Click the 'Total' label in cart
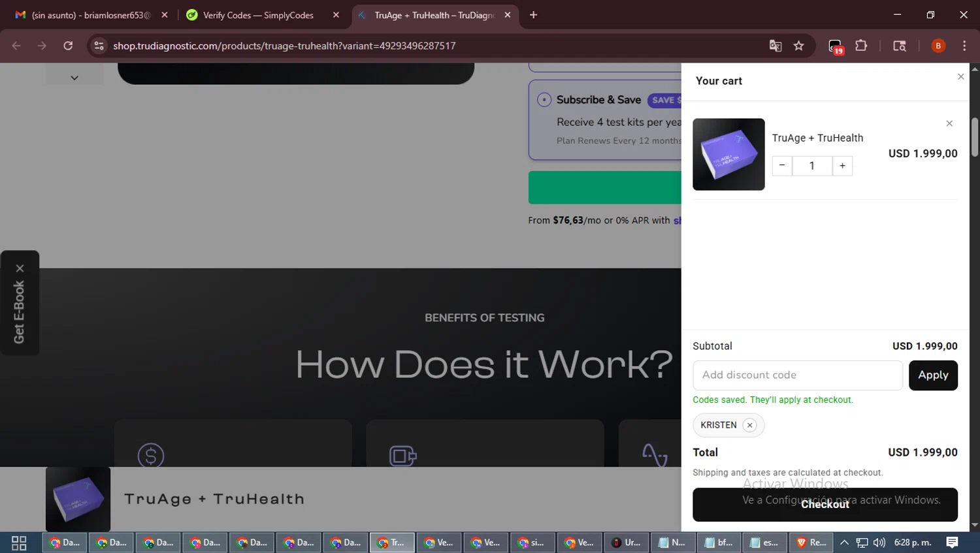The image size is (980, 553). (x=705, y=452)
